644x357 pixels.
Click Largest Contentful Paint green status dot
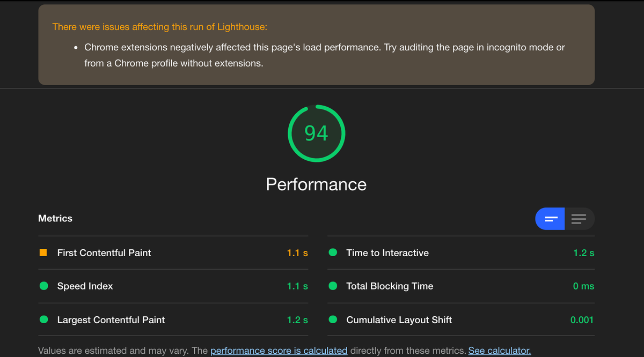(x=44, y=320)
